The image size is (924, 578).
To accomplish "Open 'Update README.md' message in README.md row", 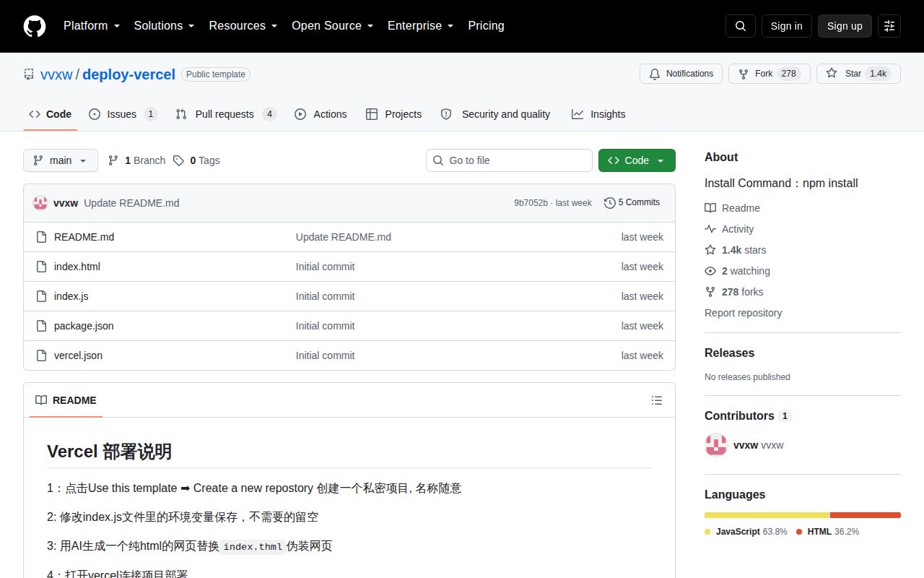I will 344,237.
